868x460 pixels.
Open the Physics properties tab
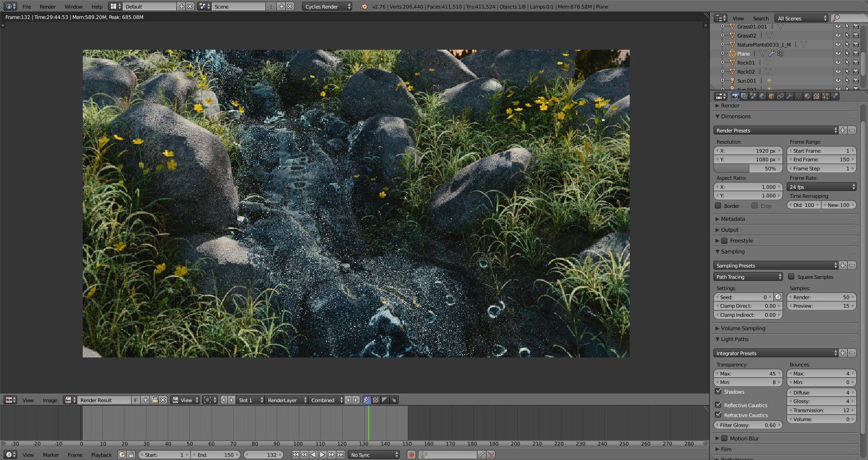pyautogui.click(x=835, y=96)
